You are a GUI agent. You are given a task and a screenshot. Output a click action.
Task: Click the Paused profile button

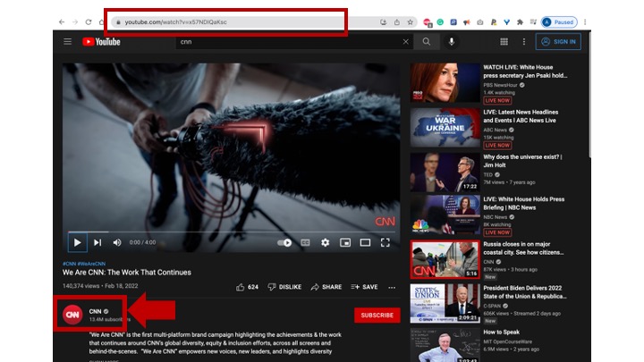[x=559, y=22]
